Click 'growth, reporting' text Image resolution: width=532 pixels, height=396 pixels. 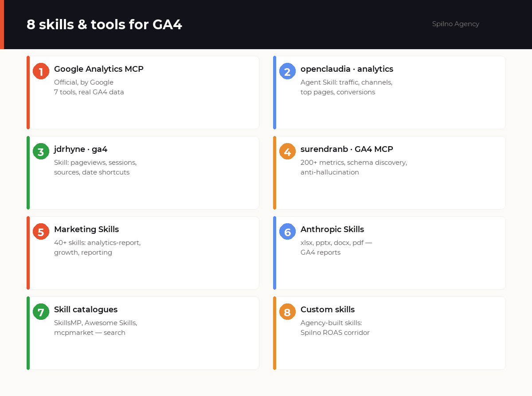(83, 252)
